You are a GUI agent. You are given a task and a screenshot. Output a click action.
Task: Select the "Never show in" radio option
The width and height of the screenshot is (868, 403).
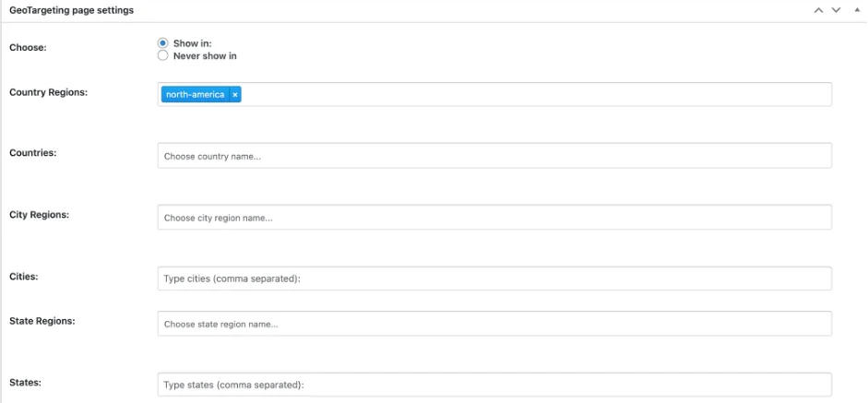(x=162, y=55)
